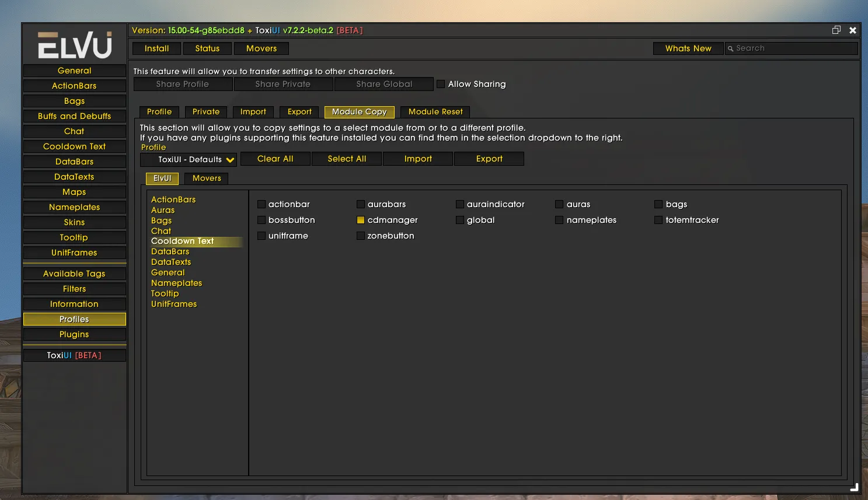Image resolution: width=868 pixels, height=500 pixels.
Task: Click into the Search field
Action: 794,48
